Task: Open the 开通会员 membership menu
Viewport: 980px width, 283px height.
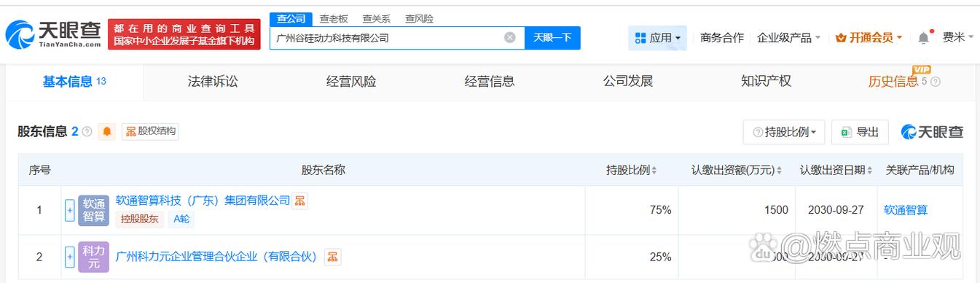Action: coord(869,38)
